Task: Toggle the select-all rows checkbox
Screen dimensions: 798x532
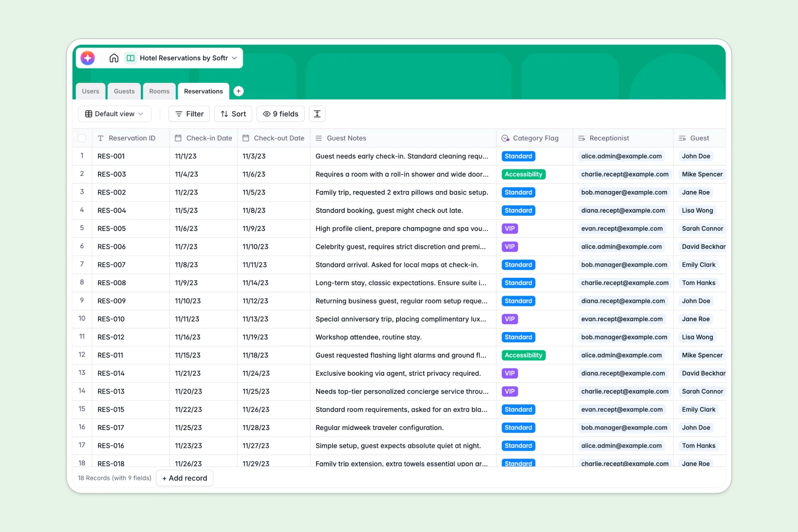Action: coord(82,138)
